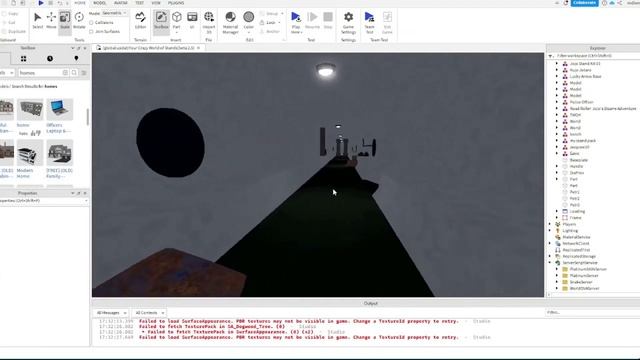Open Toolbox category dropdown beside search
640x360 pixels.
pos(7,73)
